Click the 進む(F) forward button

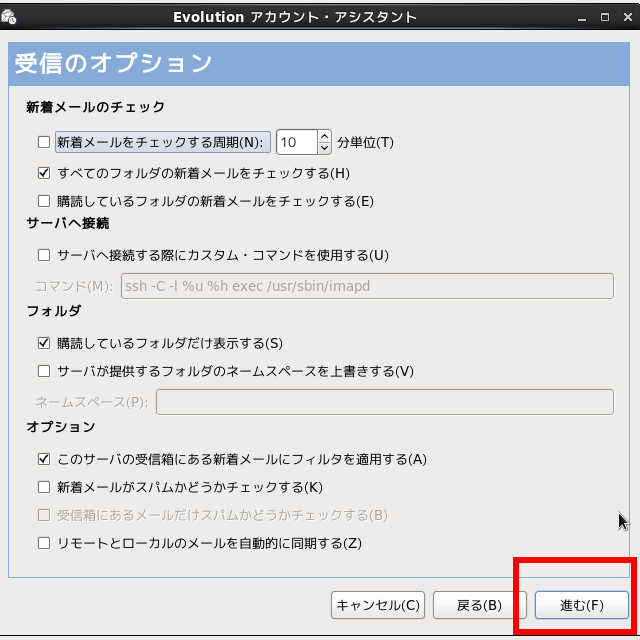(581, 605)
